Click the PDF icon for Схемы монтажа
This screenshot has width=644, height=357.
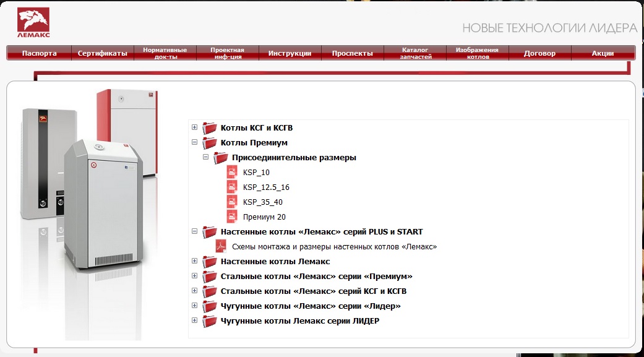point(221,246)
